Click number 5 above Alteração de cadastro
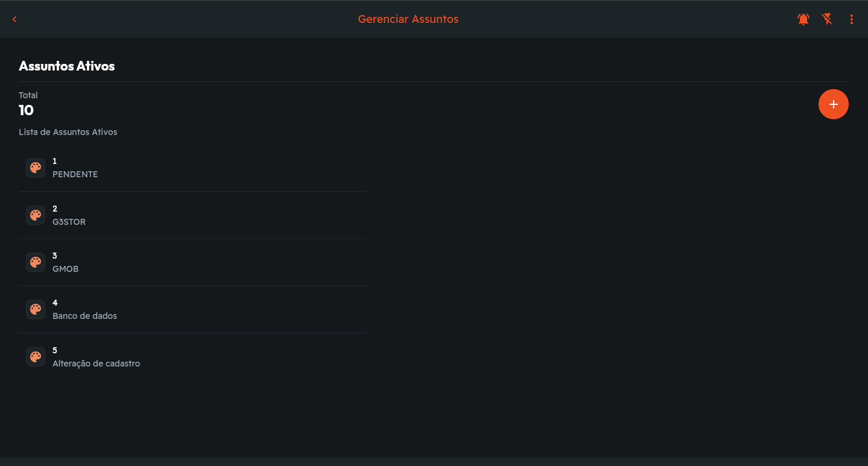 click(x=55, y=350)
